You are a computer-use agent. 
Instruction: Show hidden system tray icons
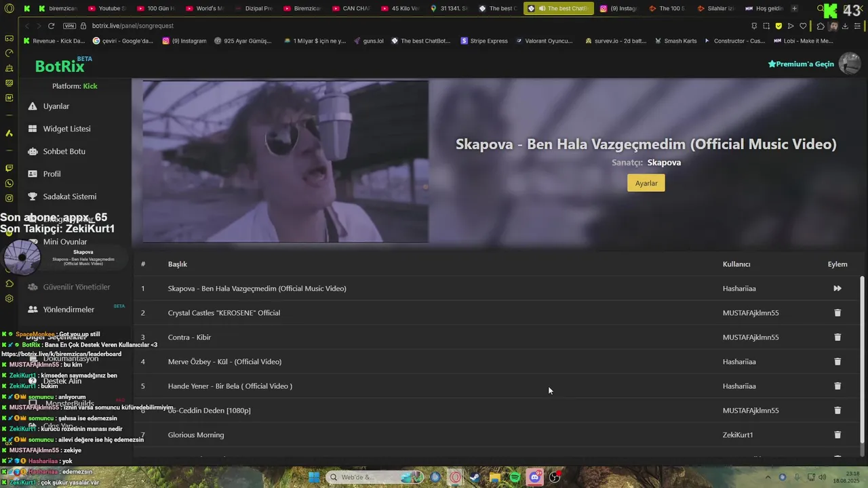coord(767,477)
